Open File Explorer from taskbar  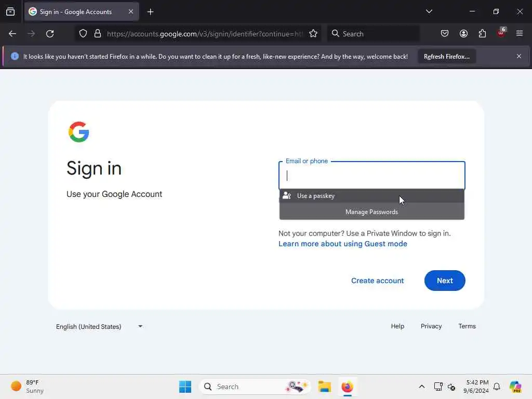pyautogui.click(x=324, y=387)
